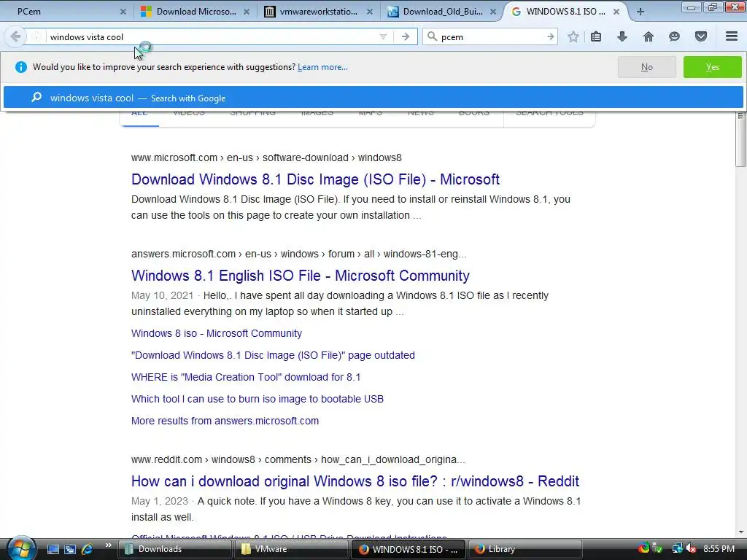Screen dimensions: 747x560
Task: Click the Pocket icon in toolbar
Action: point(701,36)
